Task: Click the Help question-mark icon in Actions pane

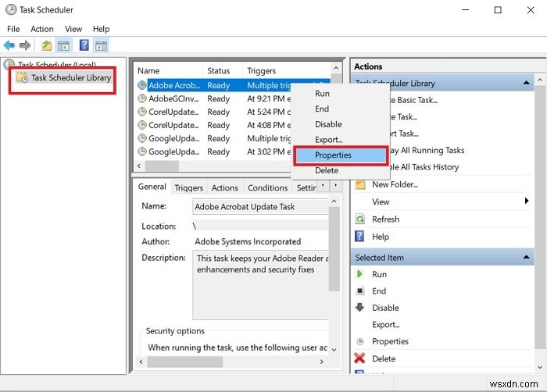Action: coord(359,236)
